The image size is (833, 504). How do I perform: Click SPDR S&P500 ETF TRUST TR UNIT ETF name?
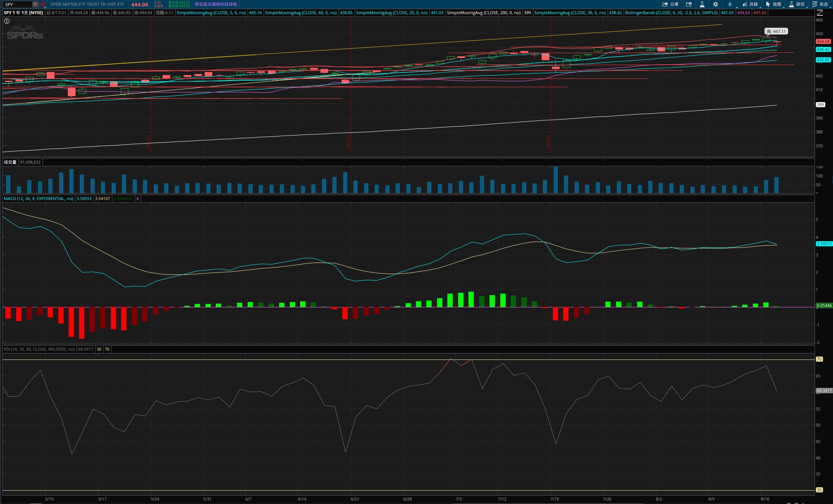(87, 5)
